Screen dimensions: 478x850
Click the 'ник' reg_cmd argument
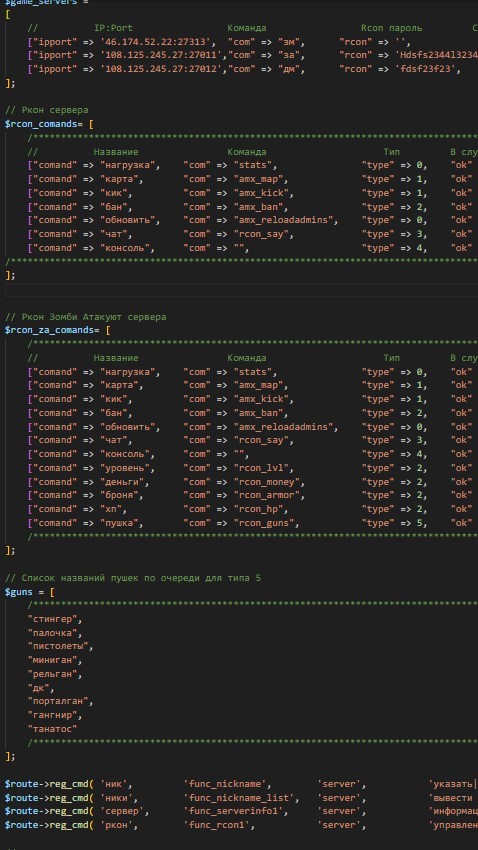114,784
